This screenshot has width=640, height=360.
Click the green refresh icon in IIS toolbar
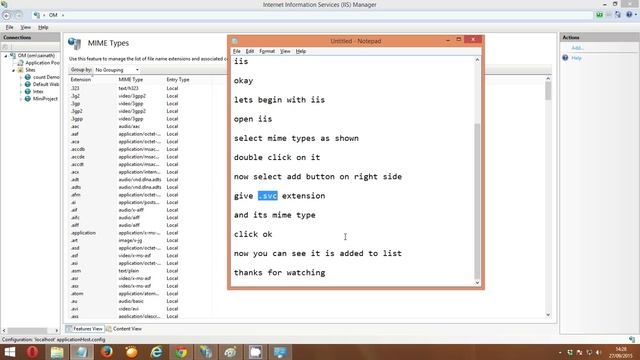coord(599,15)
